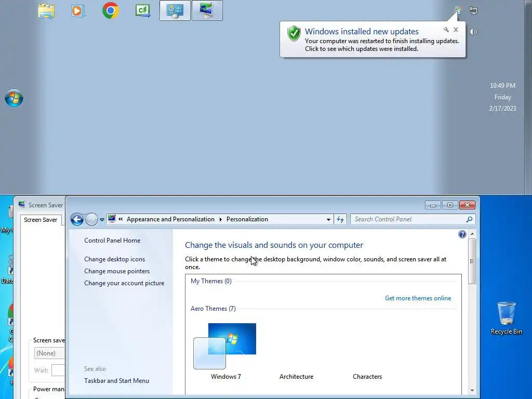Click the vertical scrollbar thumb
The width and height of the screenshot is (532, 399).
pyautogui.click(x=472, y=261)
